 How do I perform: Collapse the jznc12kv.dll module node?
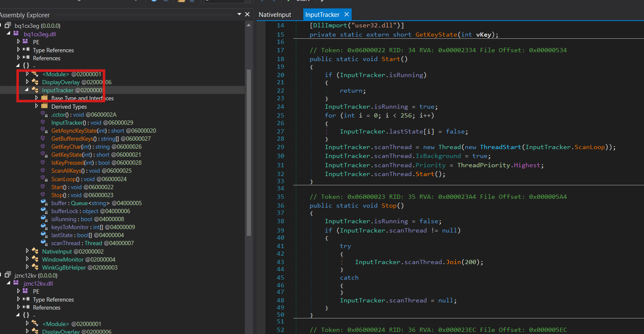(9, 283)
